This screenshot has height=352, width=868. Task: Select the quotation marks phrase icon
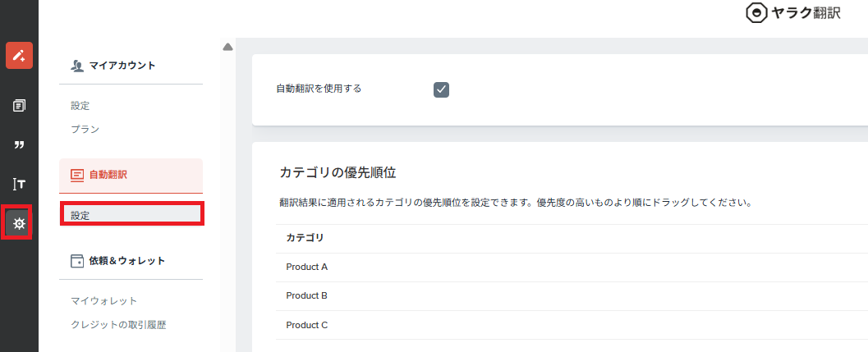[20, 145]
